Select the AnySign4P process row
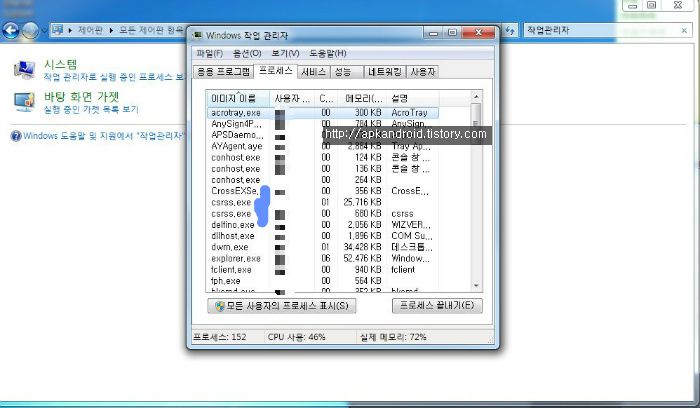The image size is (700, 408). click(322, 124)
